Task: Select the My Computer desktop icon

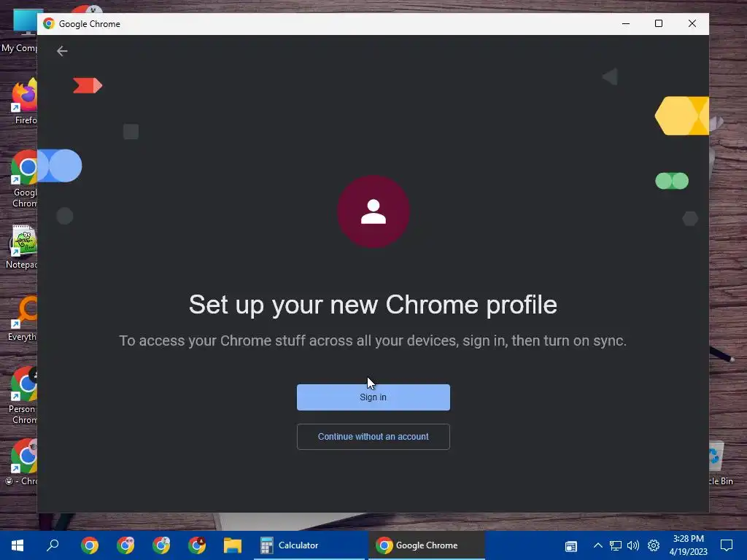Action: [x=20, y=31]
